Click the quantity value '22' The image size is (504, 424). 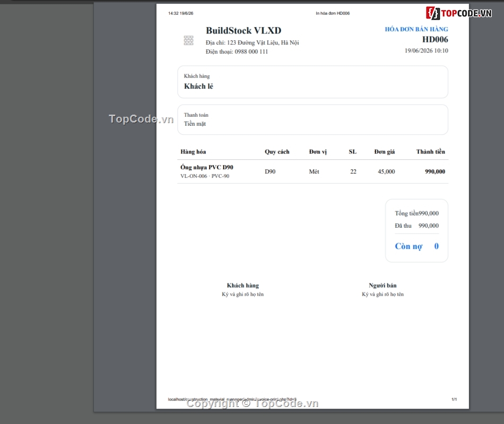coord(353,171)
